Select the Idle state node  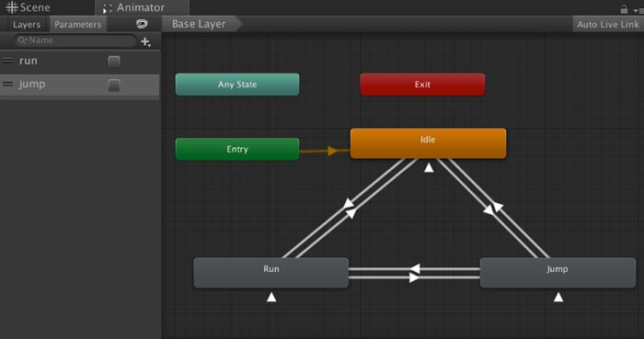click(429, 143)
